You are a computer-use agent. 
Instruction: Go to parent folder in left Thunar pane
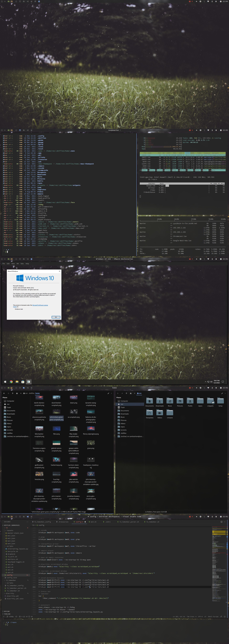(13, 393)
